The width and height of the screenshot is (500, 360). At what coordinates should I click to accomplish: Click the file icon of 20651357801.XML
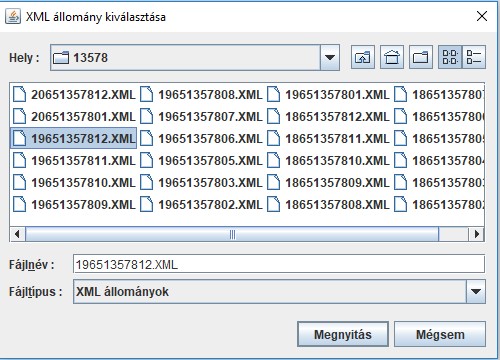[19, 116]
